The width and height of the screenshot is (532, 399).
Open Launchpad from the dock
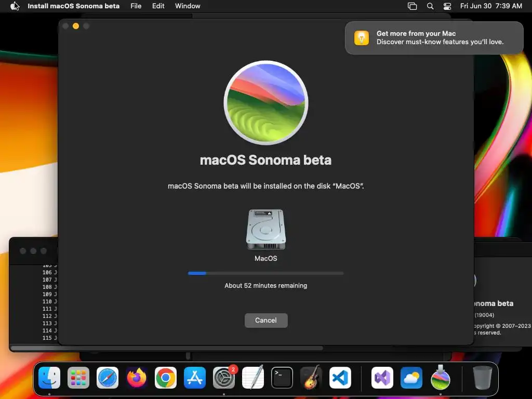click(x=78, y=378)
